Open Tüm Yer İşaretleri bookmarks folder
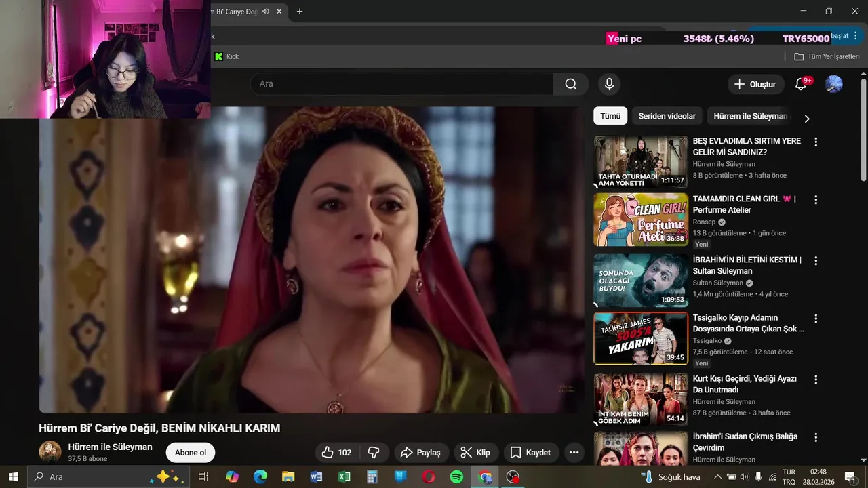The image size is (868, 488). coord(827,56)
